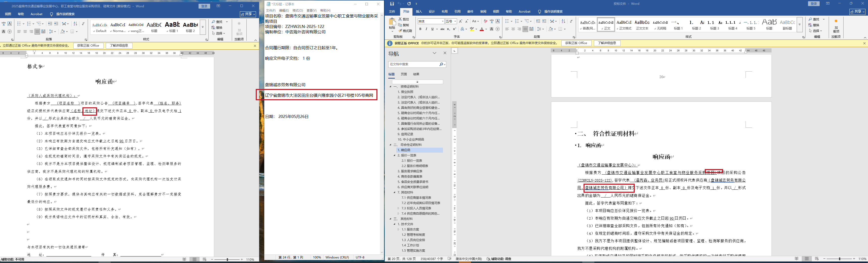Click the enclosed character icon in 投标文件 Word
The width and height of the screenshot is (868, 263).
pyautogui.click(x=498, y=29)
